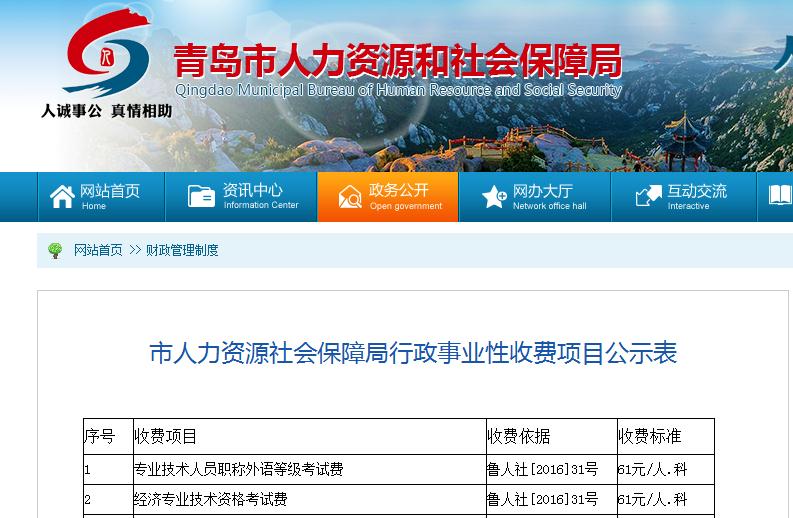
Task: Click the 收费标准 column header
Action: click(x=649, y=437)
